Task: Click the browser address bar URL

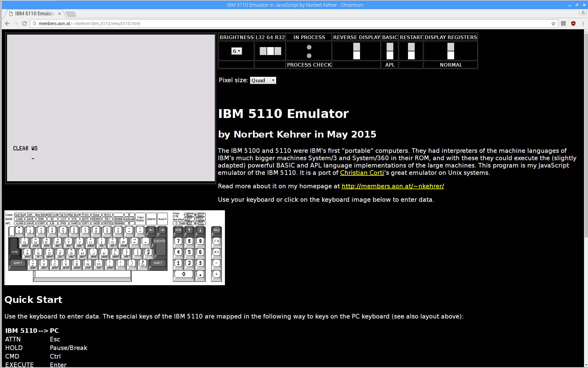Action: pyautogui.click(x=89, y=24)
